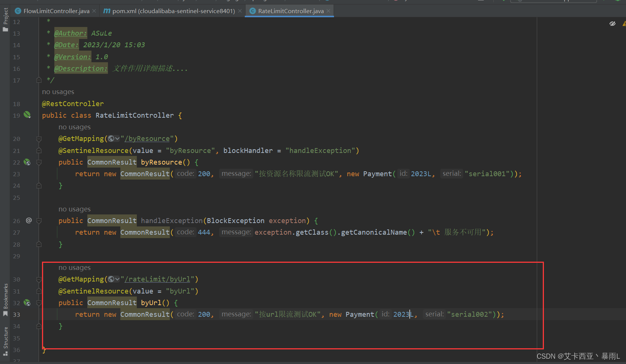Image resolution: width=626 pixels, height=364 pixels.
Task: Click line number 23 in the gutter
Action: 16,174
